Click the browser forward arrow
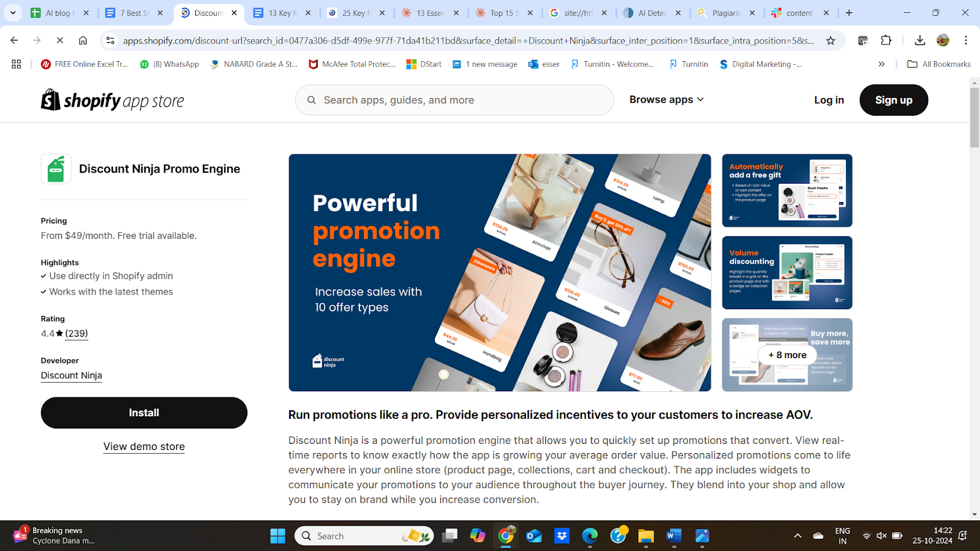Image resolution: width=980 pixels, height=551 pixels. tap(37, 40)
